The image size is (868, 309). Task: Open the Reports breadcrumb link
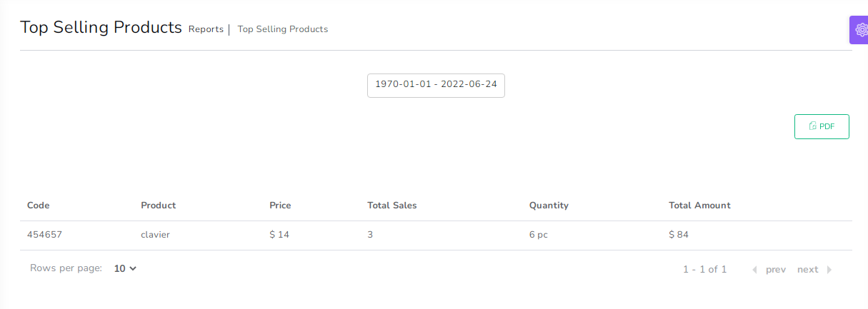pyautogui.click(x=206, y=29)
